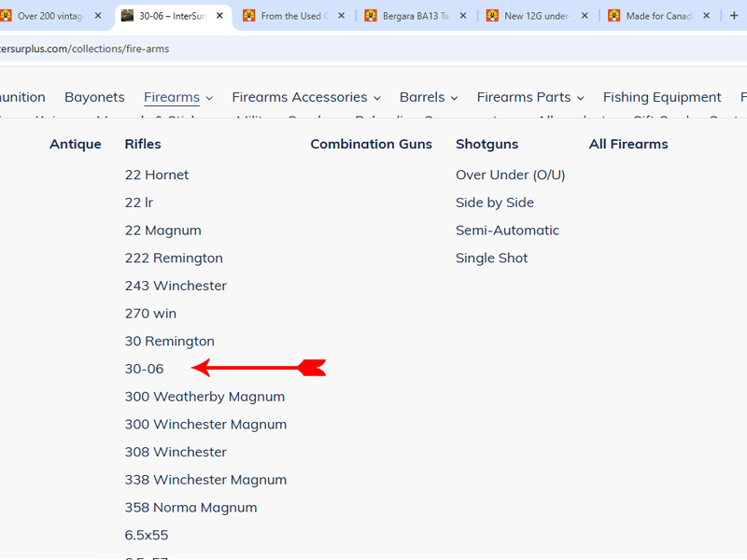Close the 'From the Used' tab
The height and width of the screenshot is (560, 747).
(x=342, y=16)
